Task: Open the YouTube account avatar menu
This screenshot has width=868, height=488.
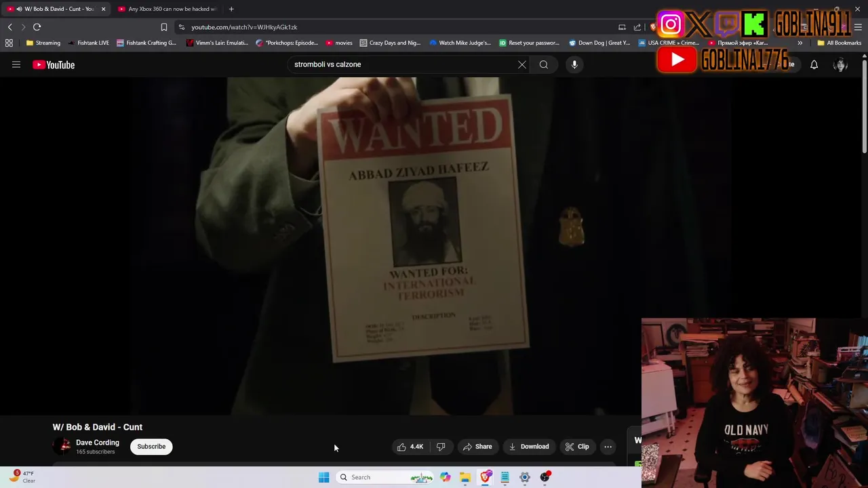Action: coord(840,64)
